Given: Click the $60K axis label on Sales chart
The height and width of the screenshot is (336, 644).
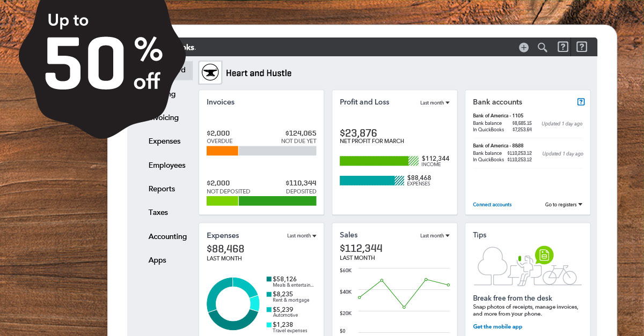Looking at the screenshot, I should 346,270.
